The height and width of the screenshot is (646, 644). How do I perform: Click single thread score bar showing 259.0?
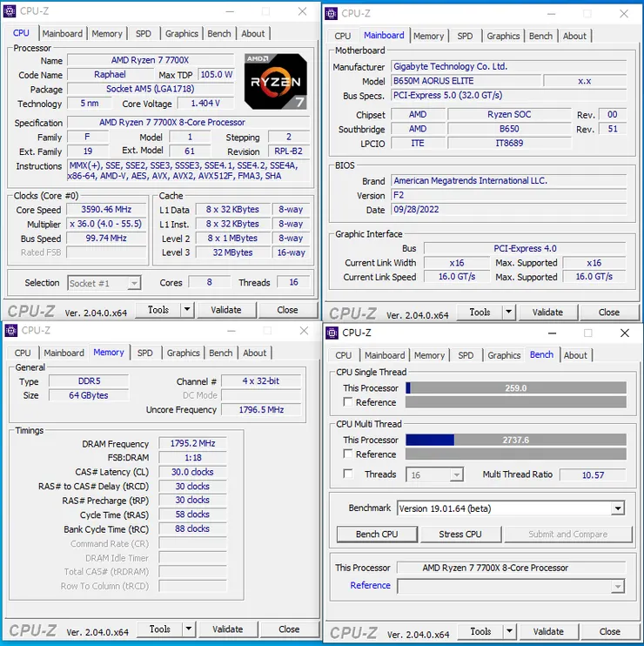click(516, 388)
